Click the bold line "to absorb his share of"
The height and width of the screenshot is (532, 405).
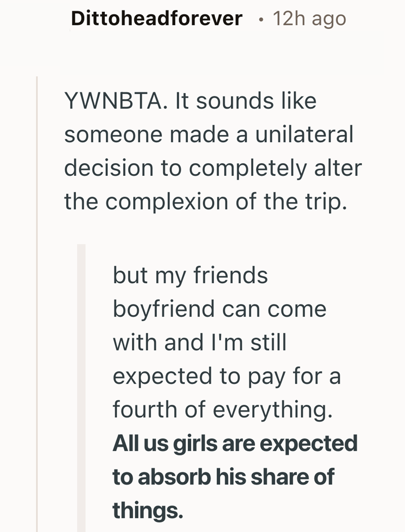point(223,477)
